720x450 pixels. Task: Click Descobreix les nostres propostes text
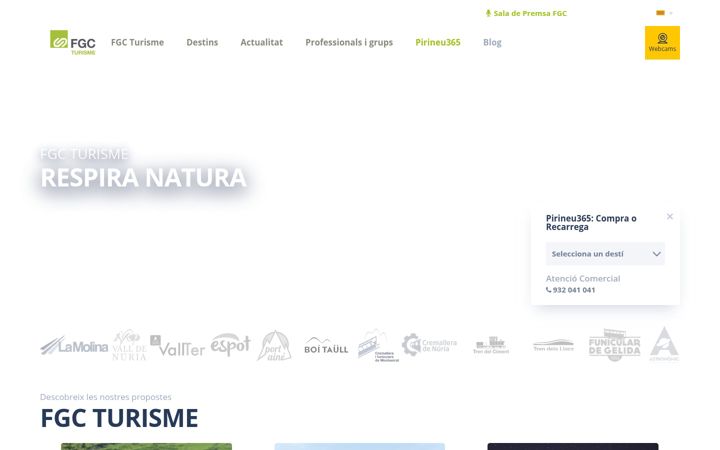106,397
